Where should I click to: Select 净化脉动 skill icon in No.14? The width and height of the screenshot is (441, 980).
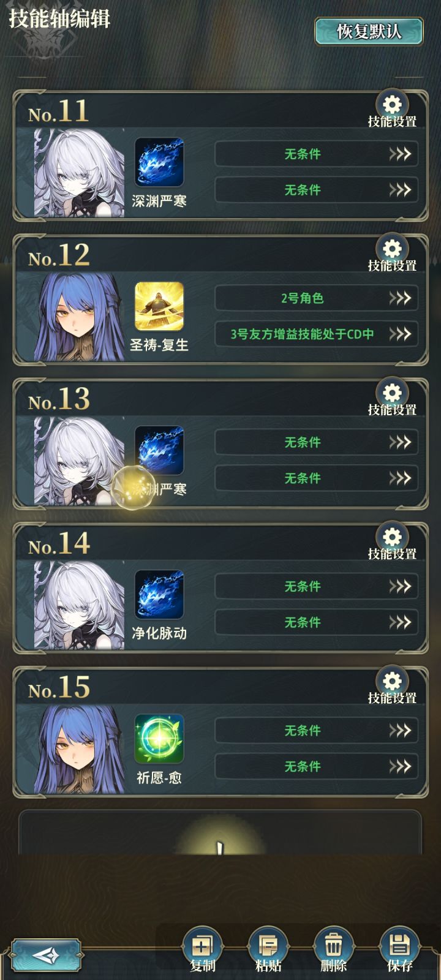159,595
